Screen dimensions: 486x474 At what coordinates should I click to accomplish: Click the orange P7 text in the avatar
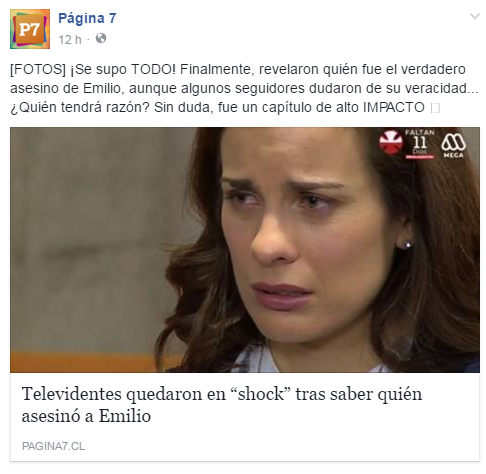[29, 30]
